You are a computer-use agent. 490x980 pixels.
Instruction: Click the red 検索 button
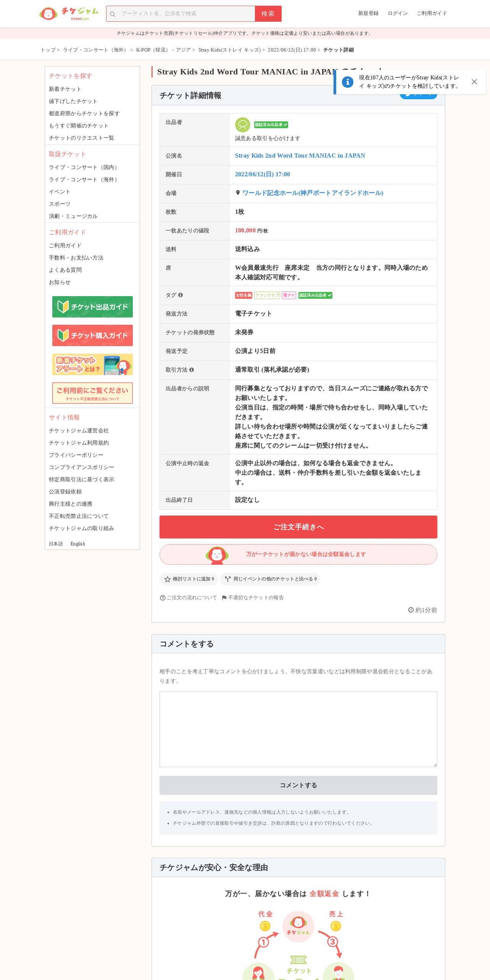click(x=268, y=14)
